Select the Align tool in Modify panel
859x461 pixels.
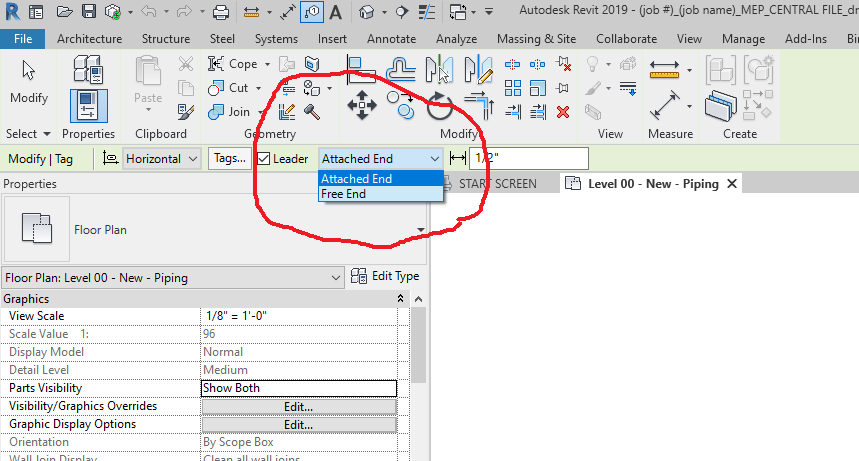click(x=361, y=70)
